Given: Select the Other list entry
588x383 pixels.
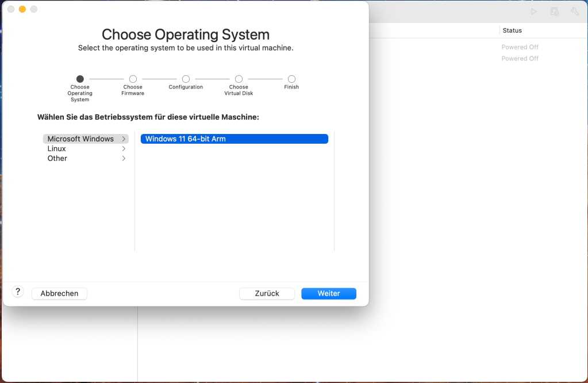Looking at the screenshot, I should click(57, 158).
